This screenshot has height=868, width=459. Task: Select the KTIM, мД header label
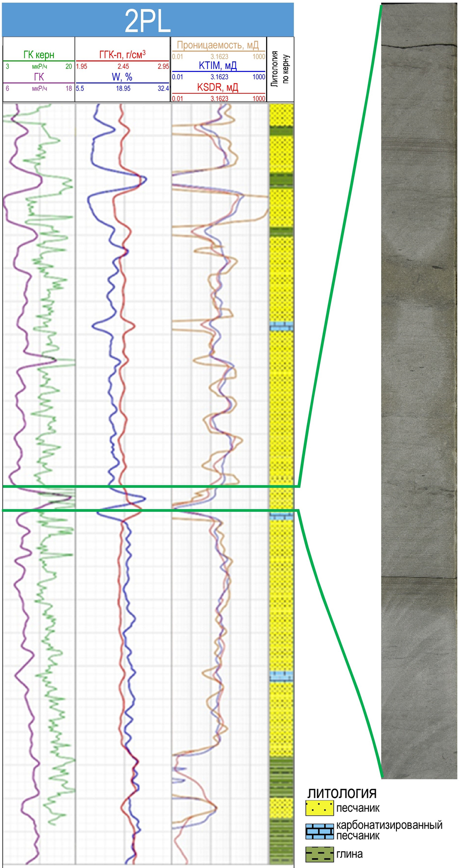click(x=218, y=66)
